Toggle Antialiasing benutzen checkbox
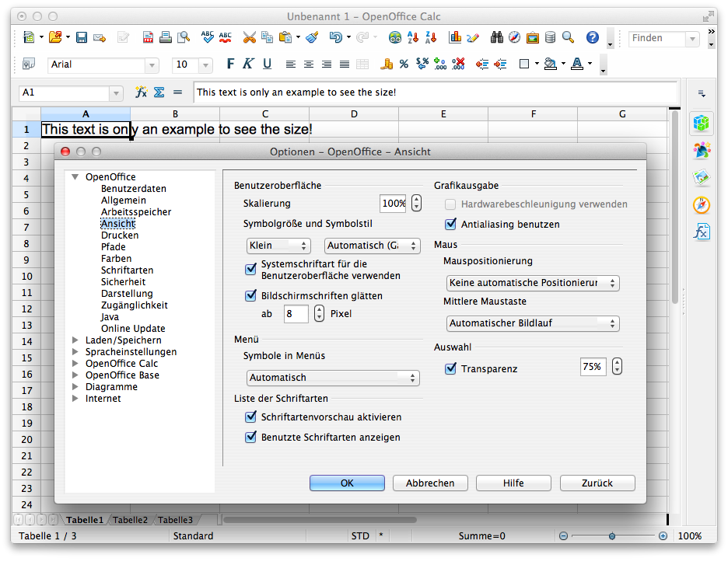728x565 pixels. tap(450, 225)
